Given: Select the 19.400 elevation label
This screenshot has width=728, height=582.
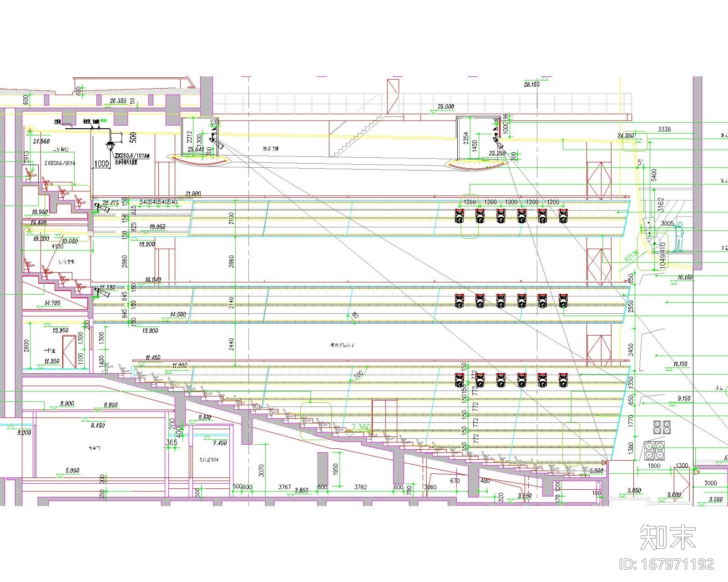Looking at the screenshot, I should click(x=38, y=222).
